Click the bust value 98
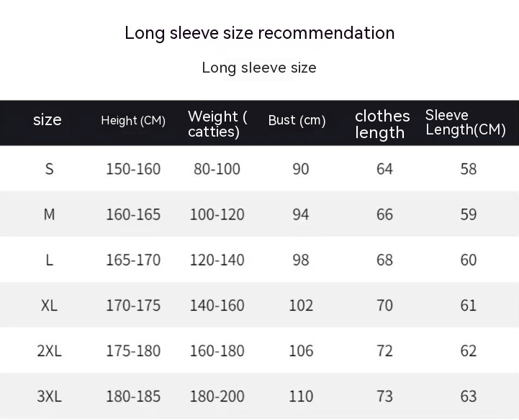The height and width of the screenshot is (420, 519). (x=301, y=260)
